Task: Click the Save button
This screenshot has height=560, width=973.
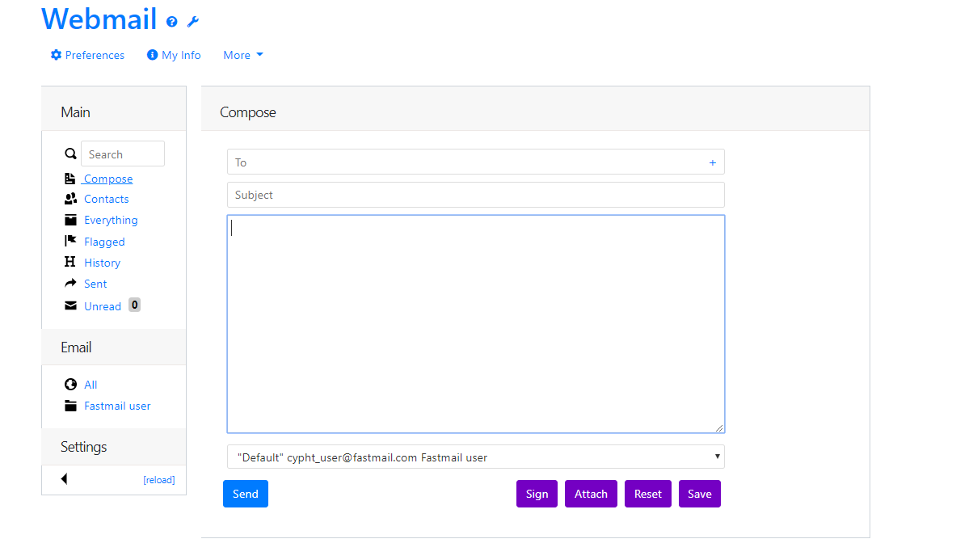Action: (700, 494)
